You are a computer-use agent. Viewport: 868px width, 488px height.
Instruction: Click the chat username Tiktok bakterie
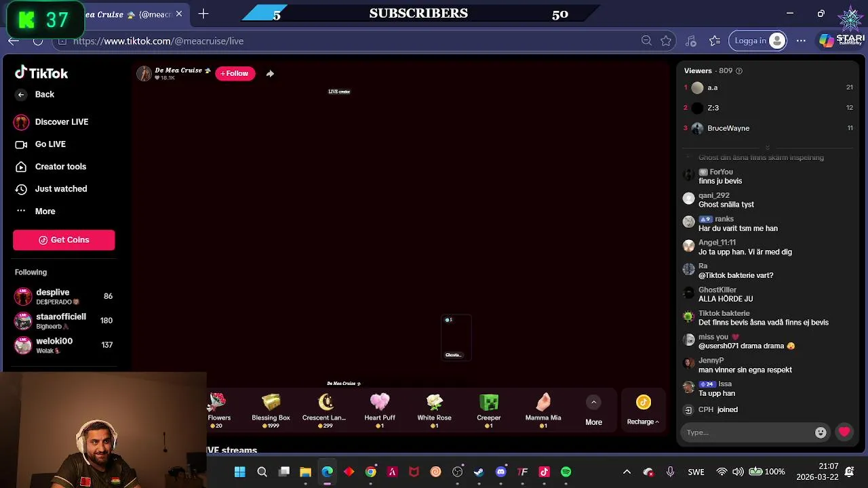724,314
